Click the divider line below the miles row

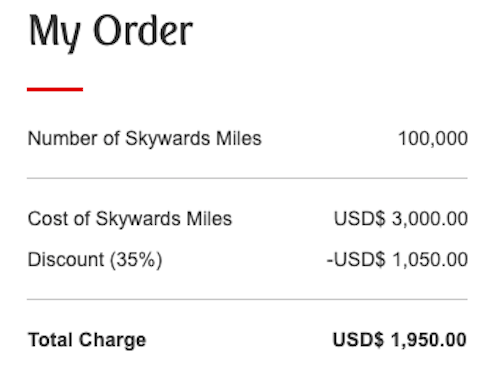point(247,178)
